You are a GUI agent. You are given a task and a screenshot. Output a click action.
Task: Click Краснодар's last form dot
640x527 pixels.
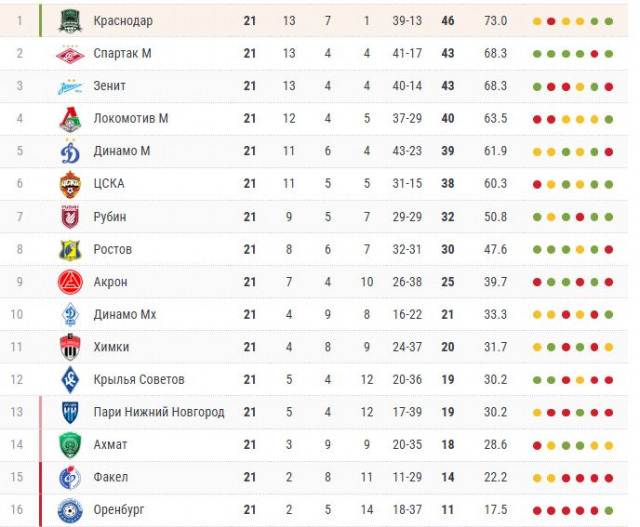[x=608, y=21]
